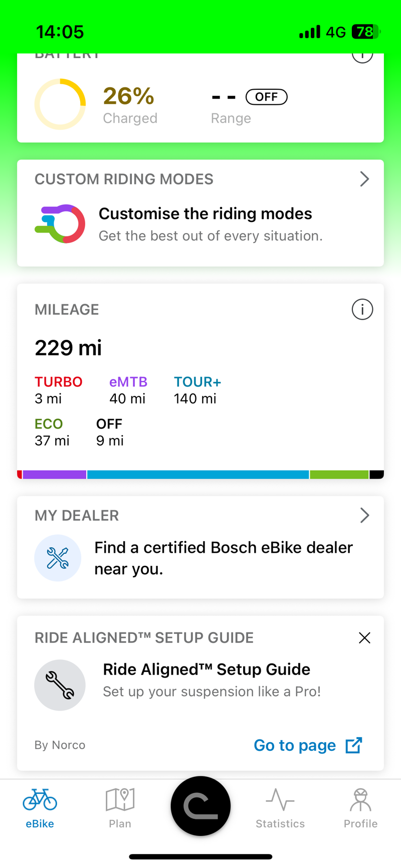Image resolution: width=401 pixels, height=868 pixels.
Task: Expand Custom Riding Modes chevron
Action: [x=364, y=179]
